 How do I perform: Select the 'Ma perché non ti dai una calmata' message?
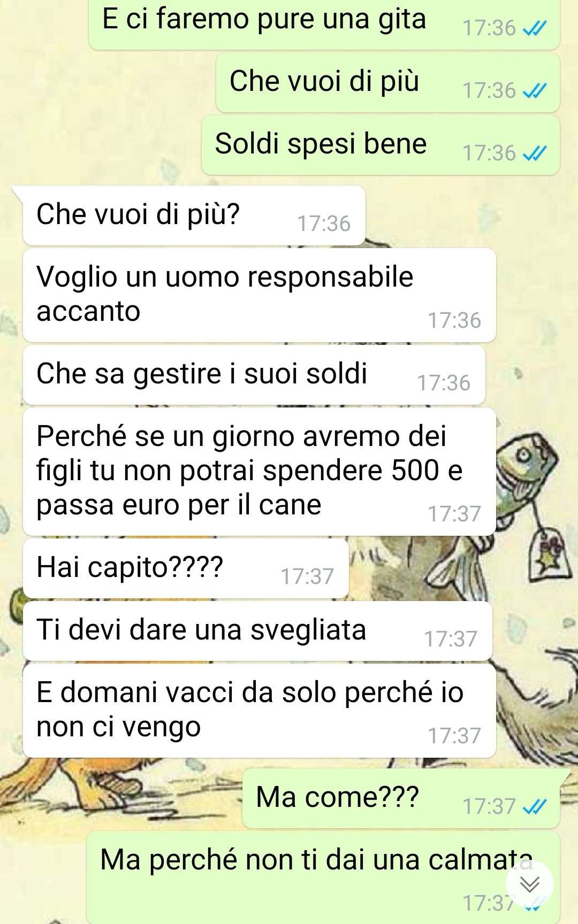point(323,877)
